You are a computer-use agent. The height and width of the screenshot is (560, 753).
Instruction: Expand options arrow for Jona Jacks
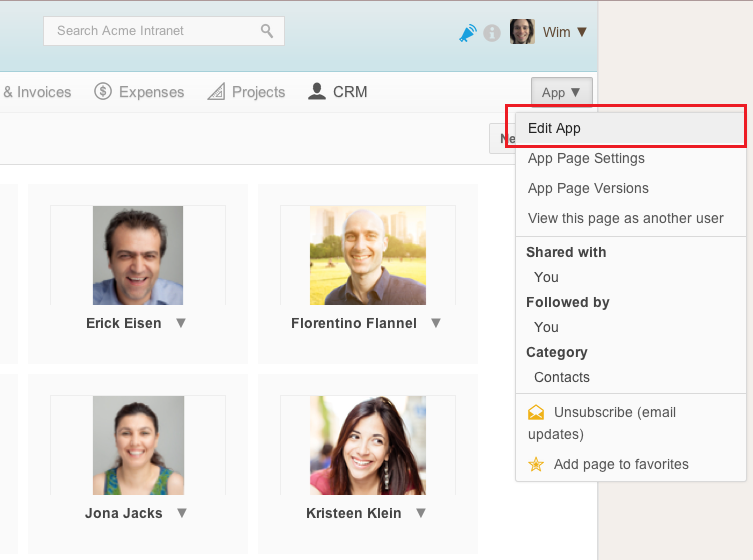point(182,513)
